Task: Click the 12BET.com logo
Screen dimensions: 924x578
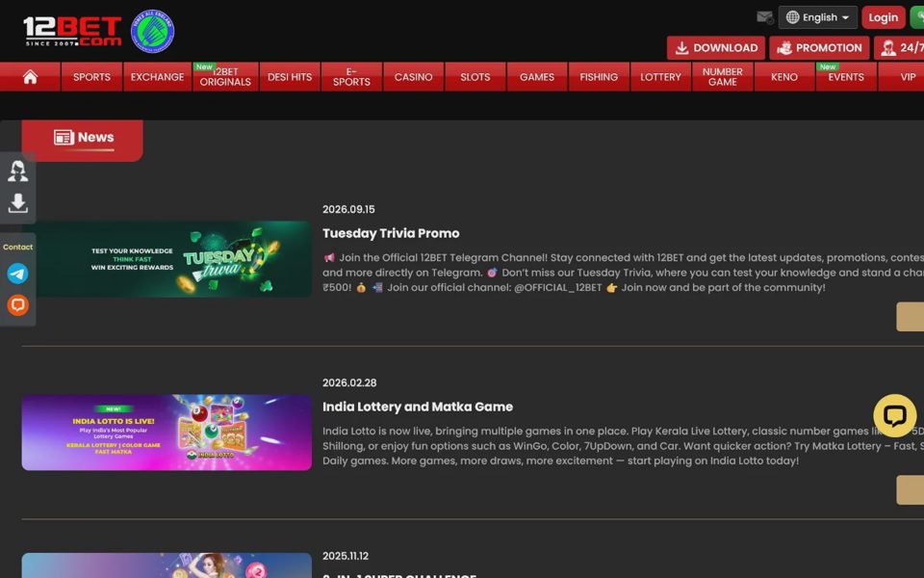Action: tap(72, 31)
